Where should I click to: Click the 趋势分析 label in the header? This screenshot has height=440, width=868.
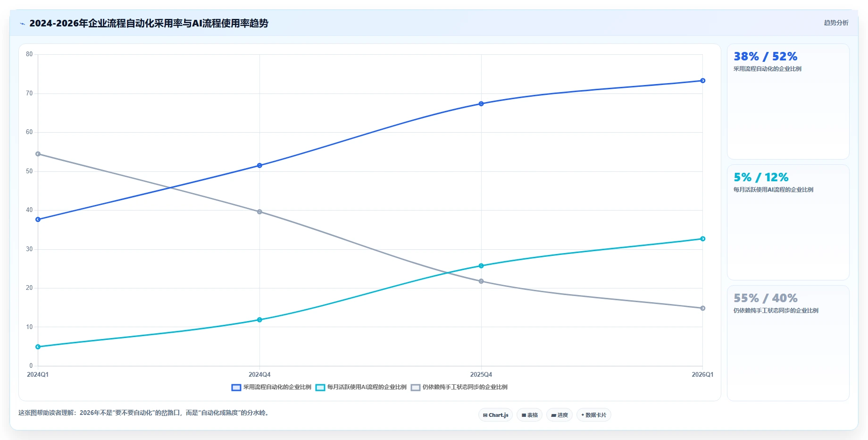(836, 23)
